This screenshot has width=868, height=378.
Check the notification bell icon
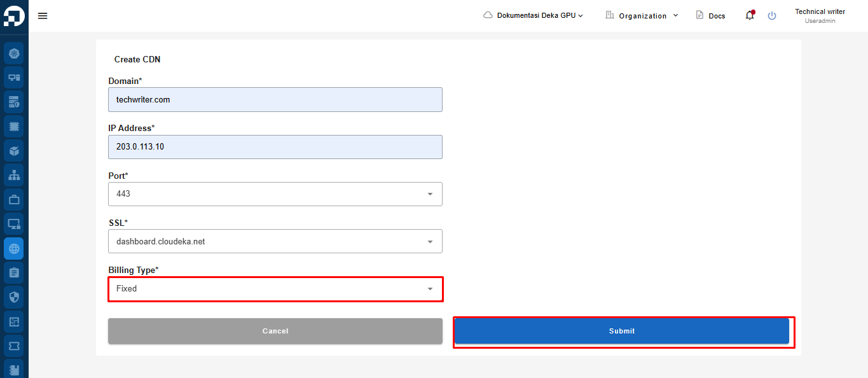[750, 15]
